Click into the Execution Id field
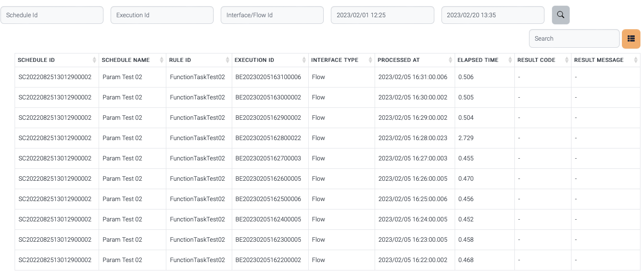This screenshot has width=644, height=274. click(162, 15)
